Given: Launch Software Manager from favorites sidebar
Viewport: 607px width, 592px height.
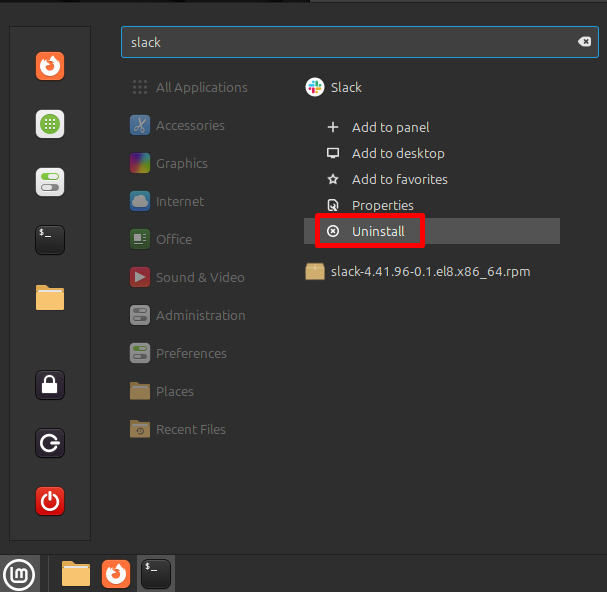Looking at the screenshot, I should (x=50, y=124).
